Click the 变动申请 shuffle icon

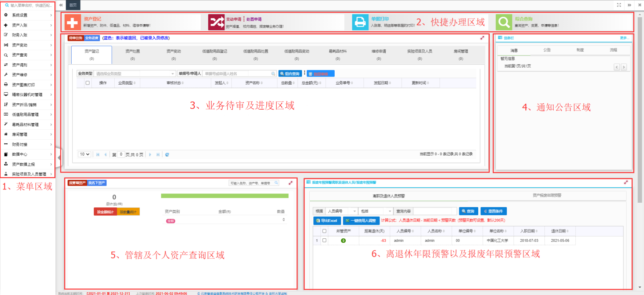tap(216, 22)
